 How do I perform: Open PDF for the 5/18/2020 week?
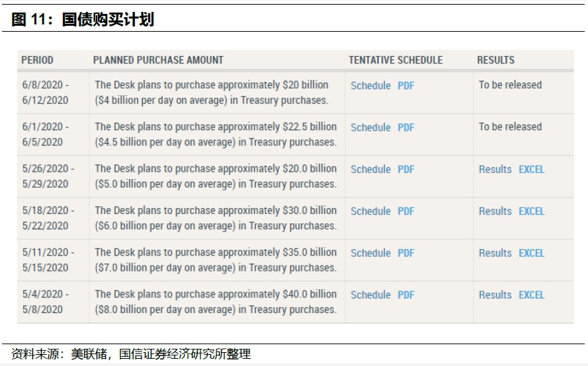click(x=406, y=211)
